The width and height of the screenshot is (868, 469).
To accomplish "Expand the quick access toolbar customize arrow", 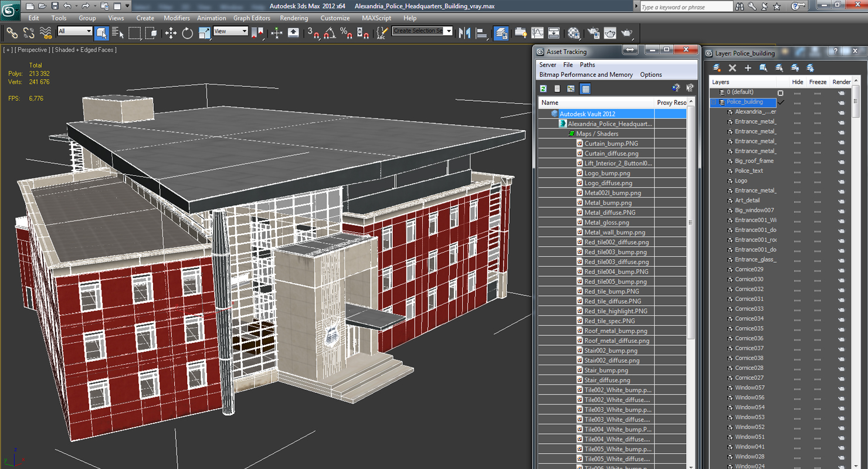I will [126, 6].
